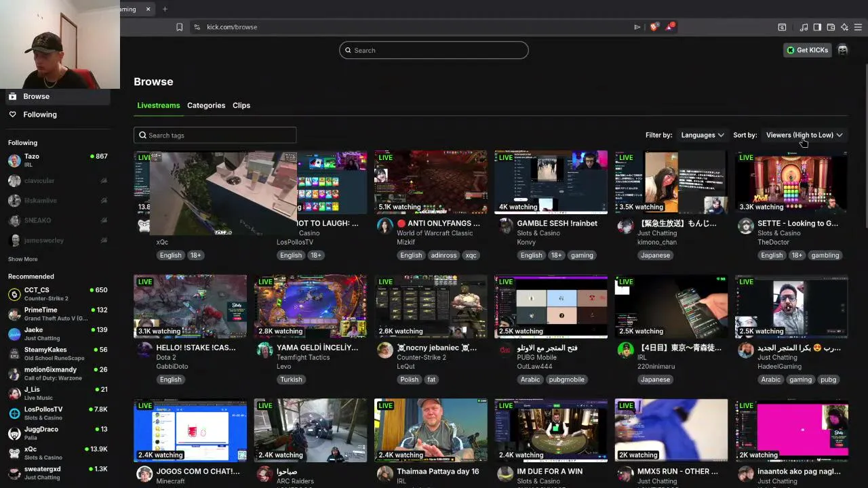868x488 pixels.
Task: Click the Polish tag under LeQut
Action: coord(409,380)
